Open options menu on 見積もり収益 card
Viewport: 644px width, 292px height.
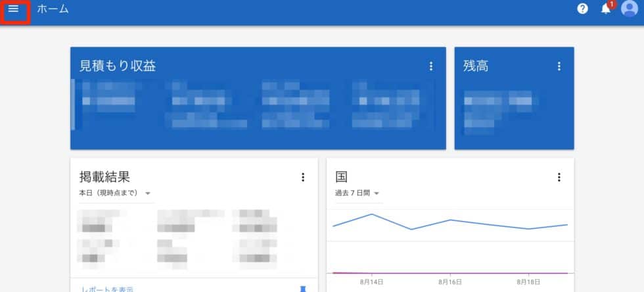[431, 66]
